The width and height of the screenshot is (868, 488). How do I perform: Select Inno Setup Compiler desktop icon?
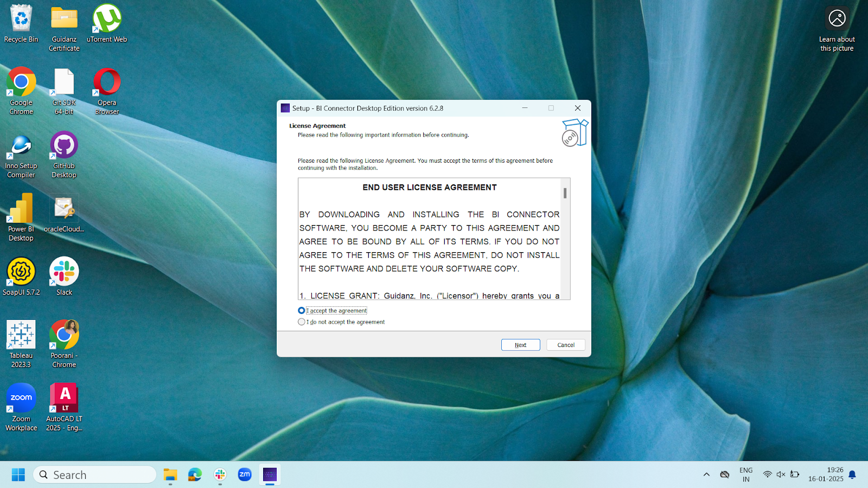click(x=21, y=155)
